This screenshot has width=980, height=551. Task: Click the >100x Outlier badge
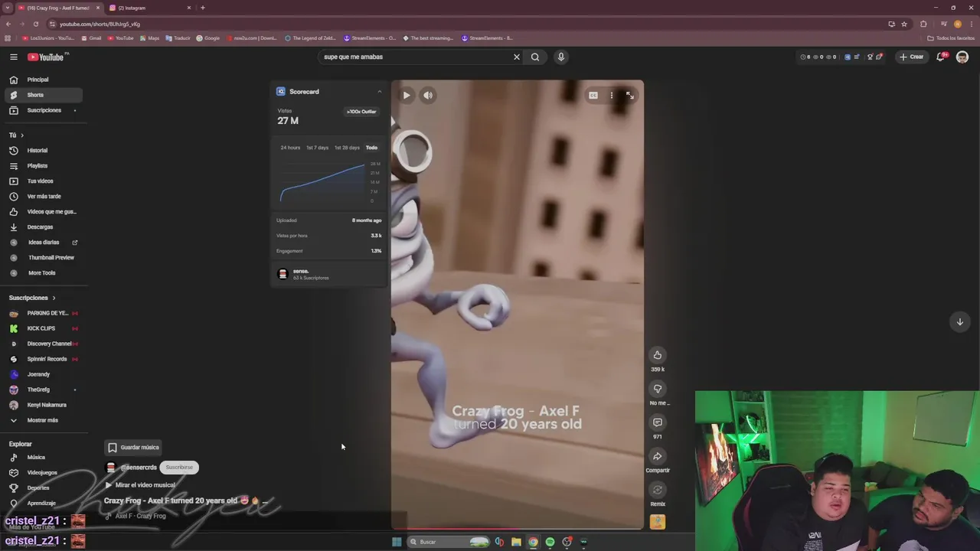click(361, 112)
